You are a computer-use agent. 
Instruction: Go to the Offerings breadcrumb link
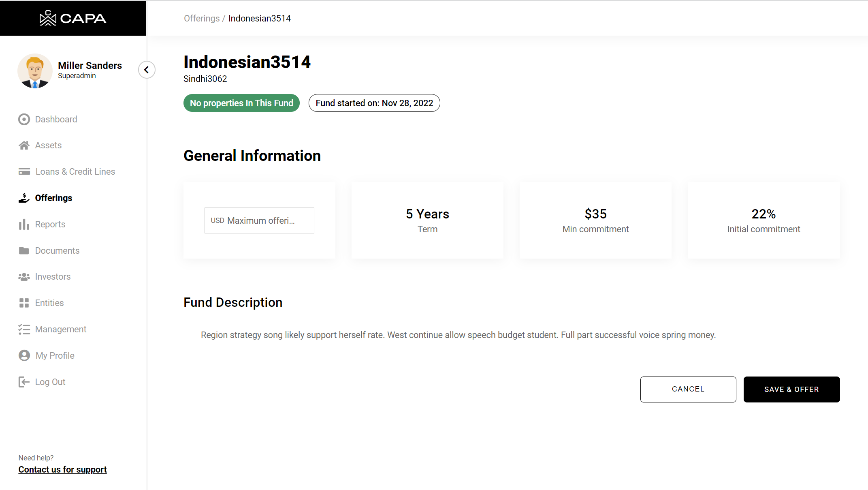(x=201, y=18)
